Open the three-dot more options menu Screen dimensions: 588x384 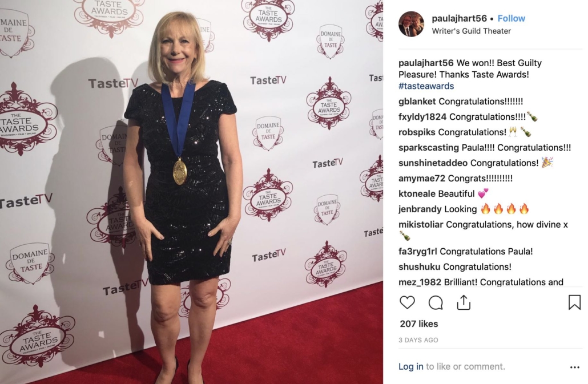point(574,367)
